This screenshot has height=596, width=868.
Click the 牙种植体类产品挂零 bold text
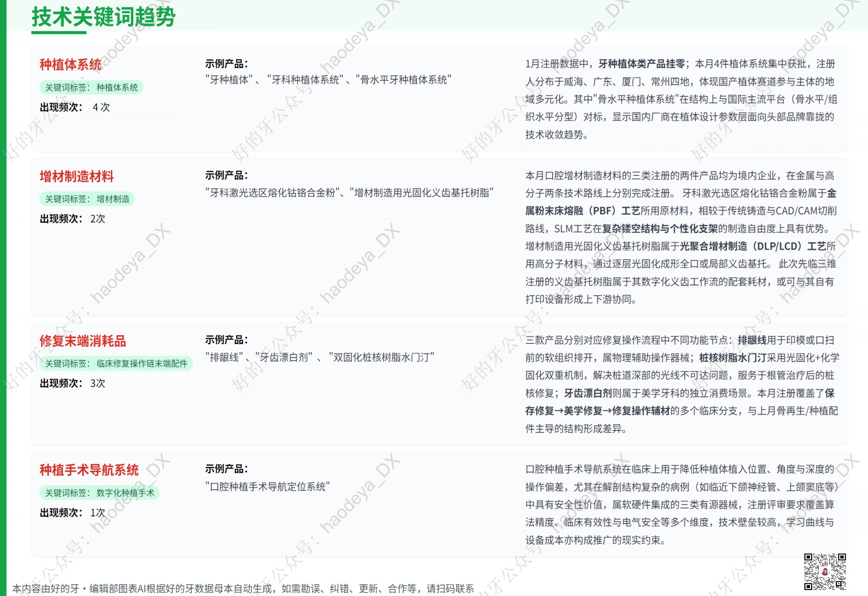tap(641, 64)
